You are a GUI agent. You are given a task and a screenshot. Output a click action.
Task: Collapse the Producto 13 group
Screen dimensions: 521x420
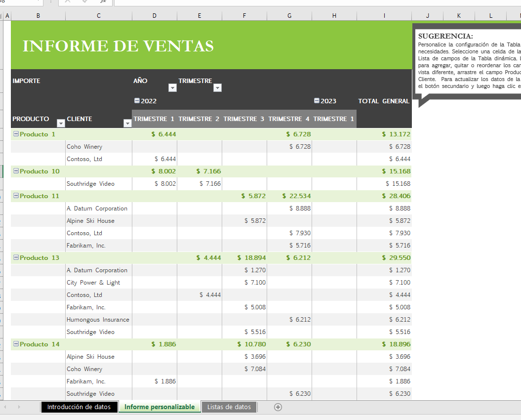(x=15, y=257)
